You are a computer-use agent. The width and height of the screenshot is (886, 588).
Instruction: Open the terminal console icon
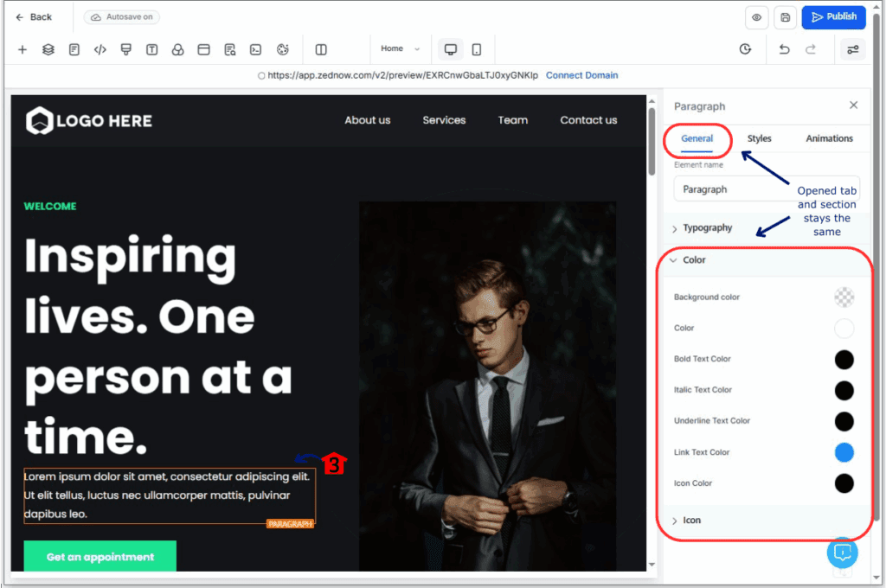(256, 49)
